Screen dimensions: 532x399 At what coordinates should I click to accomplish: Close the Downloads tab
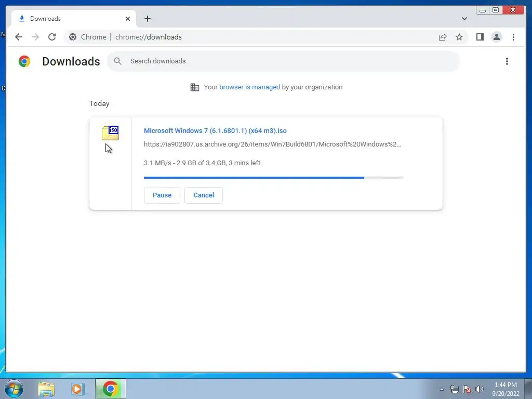point(128,19)
